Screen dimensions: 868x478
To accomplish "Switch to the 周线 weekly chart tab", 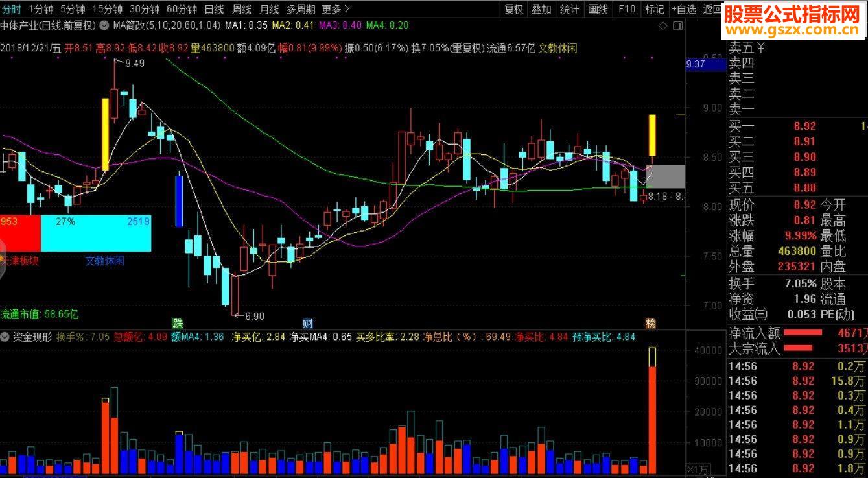I will (242, 9).
